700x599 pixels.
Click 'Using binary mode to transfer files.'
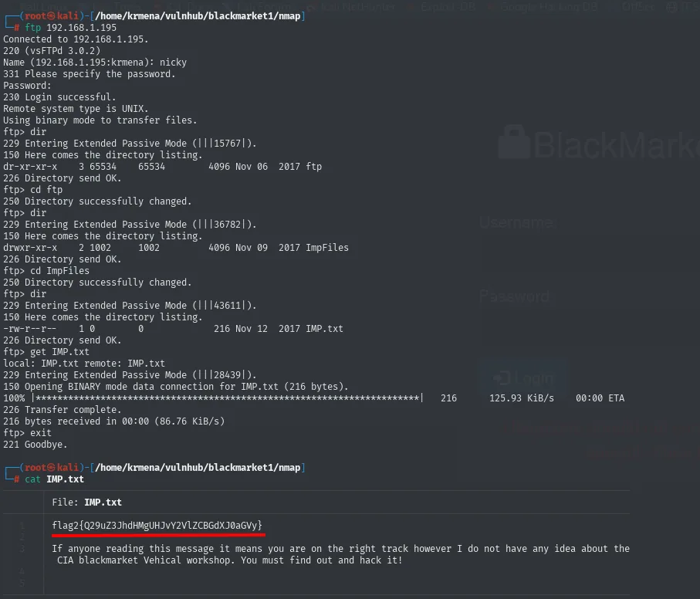(x=100, y=120)
